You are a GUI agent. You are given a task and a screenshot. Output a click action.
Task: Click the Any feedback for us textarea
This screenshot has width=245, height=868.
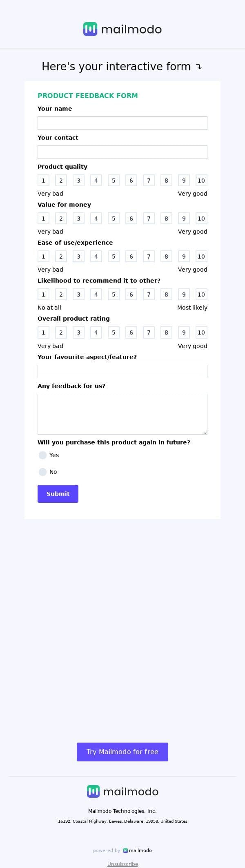click(122, 414)
